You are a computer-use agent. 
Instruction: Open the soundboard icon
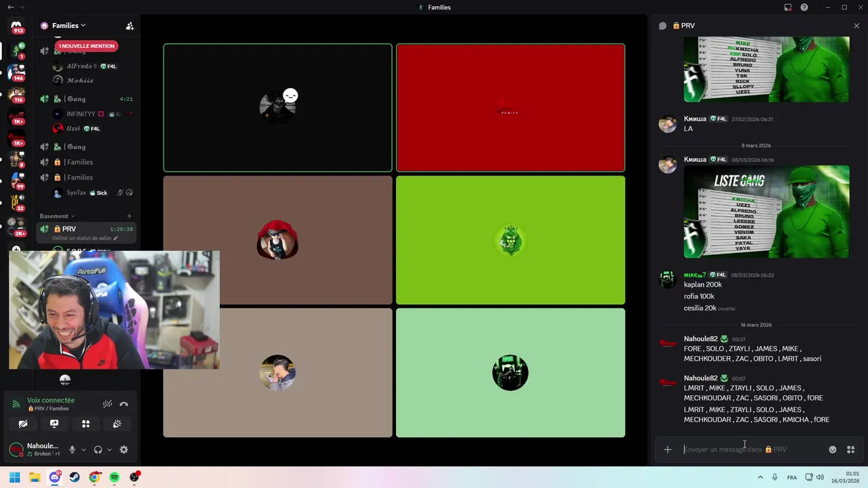[117, 424]
